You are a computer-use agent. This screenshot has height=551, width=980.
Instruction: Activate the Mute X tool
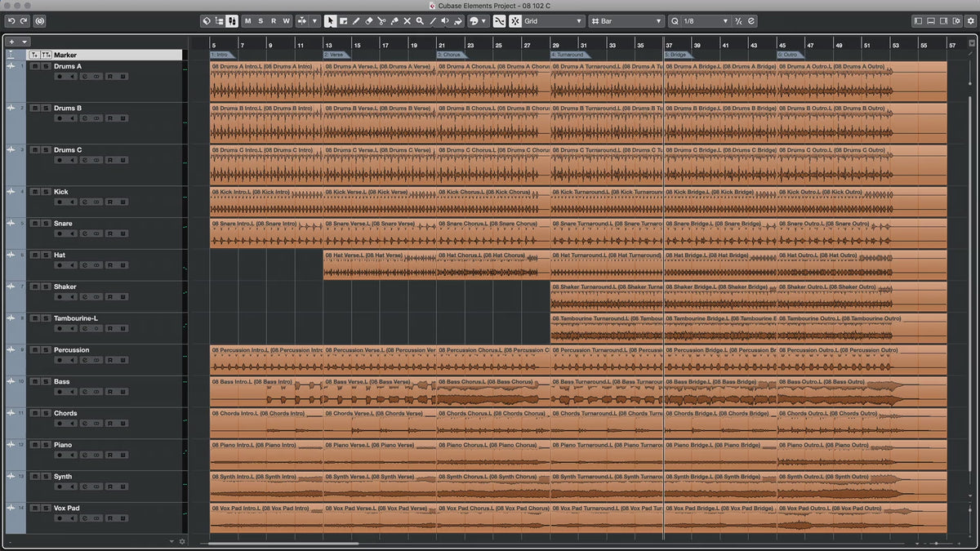(407, 21)
